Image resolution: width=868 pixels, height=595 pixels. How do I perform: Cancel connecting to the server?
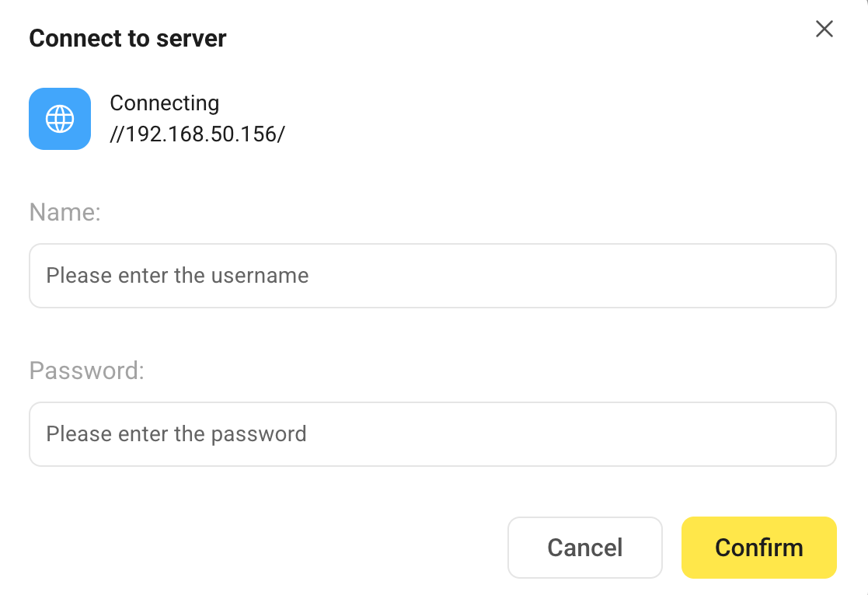(584, 547)
